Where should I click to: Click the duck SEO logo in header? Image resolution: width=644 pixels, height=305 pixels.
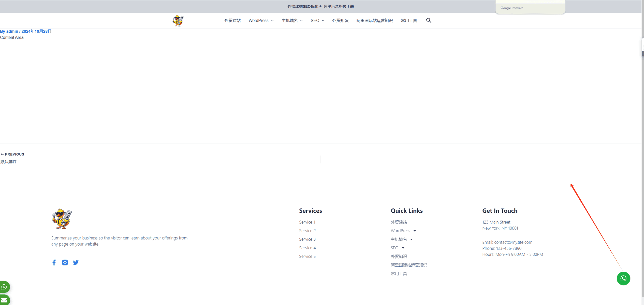178,21
